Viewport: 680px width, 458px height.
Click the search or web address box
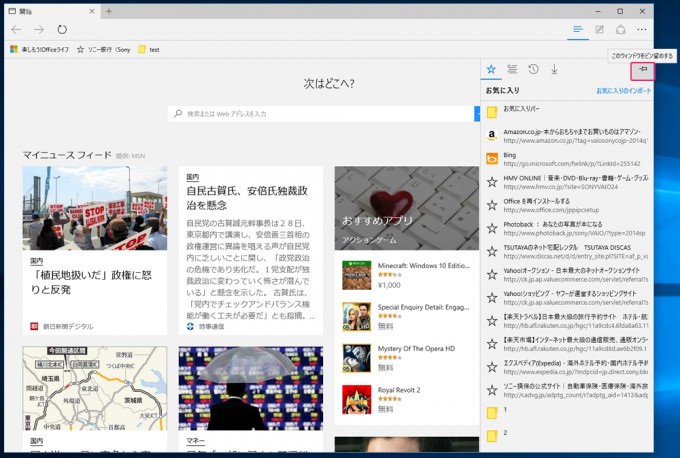pyautogui.click(x=321, y=114)
